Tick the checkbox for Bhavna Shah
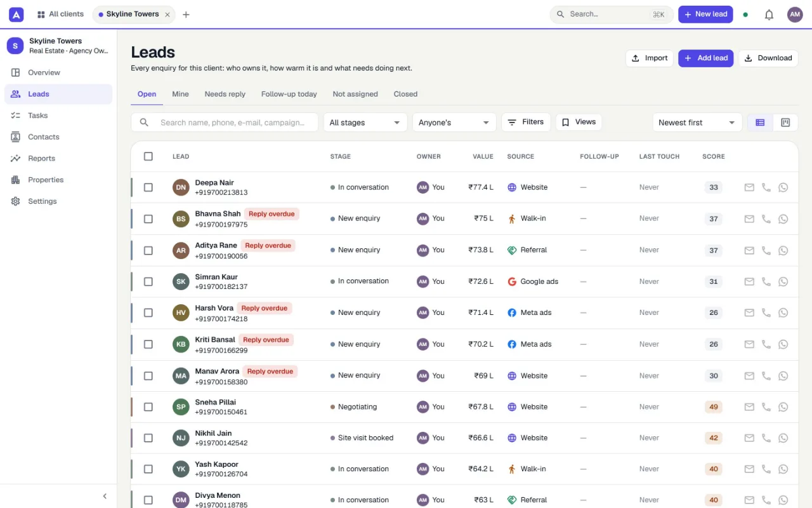 pos(148,219)
